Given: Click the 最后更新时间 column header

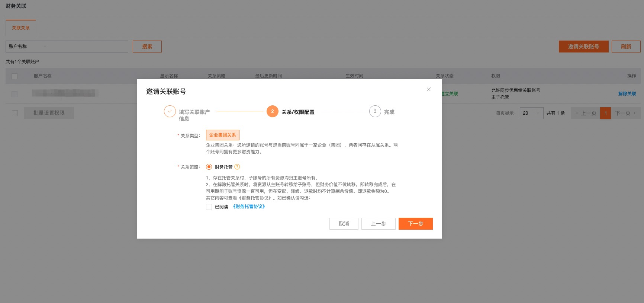Looking at the screenshot, I should coord(268,76).
